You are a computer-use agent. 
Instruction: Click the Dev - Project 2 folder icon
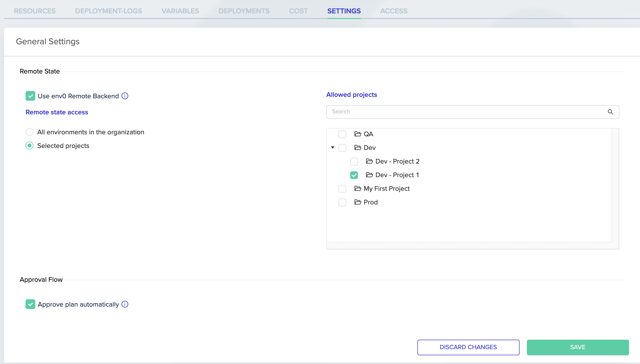point(369,161)
